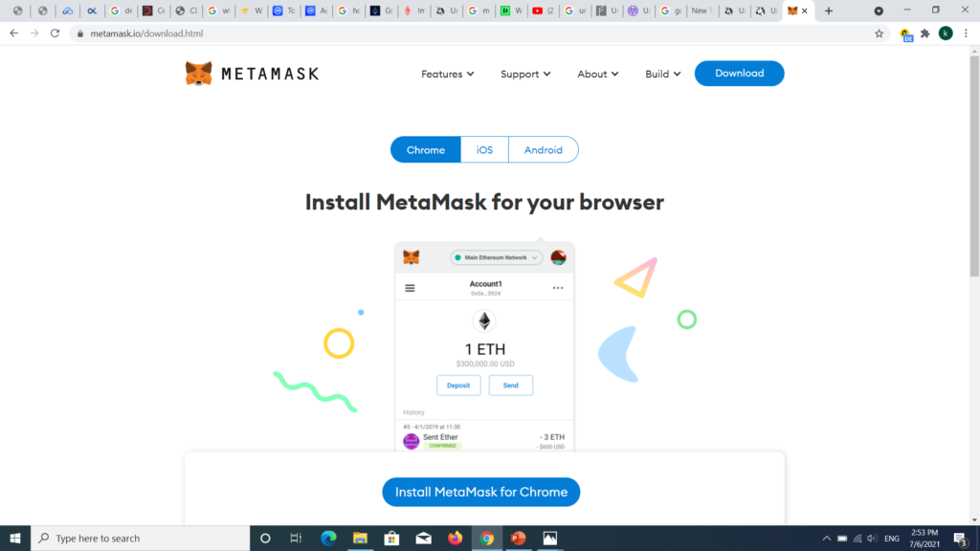This screenshot has height=551, width=980.
Task: View site information via the lock icon
Action: [80, 33]
